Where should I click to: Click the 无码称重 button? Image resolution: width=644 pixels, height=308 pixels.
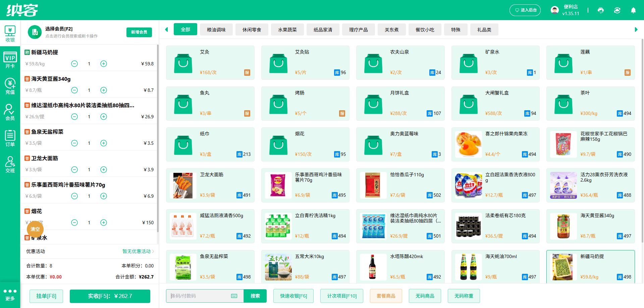[x=464, y=296]
